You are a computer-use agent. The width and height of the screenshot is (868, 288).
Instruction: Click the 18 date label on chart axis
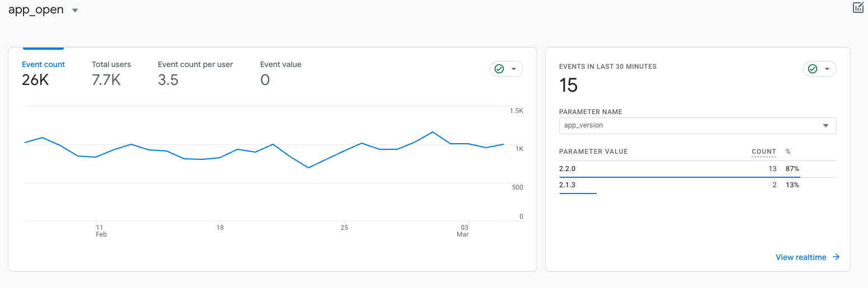[220, 228]
